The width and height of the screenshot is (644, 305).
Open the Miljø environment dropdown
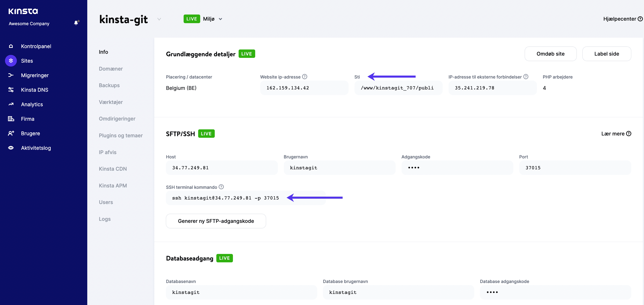[x=212, y=19]
